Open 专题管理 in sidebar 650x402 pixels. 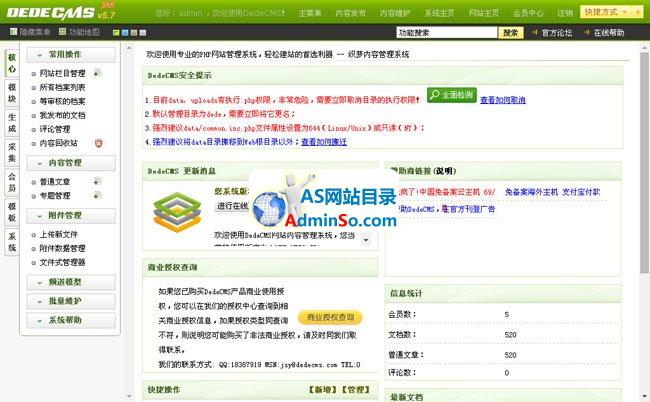55,196
